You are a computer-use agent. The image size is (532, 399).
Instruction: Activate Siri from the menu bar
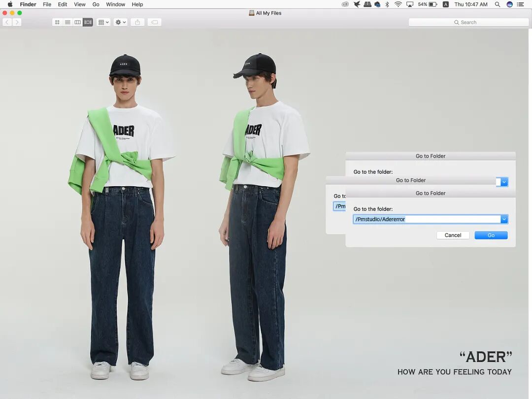coord(509,4)
